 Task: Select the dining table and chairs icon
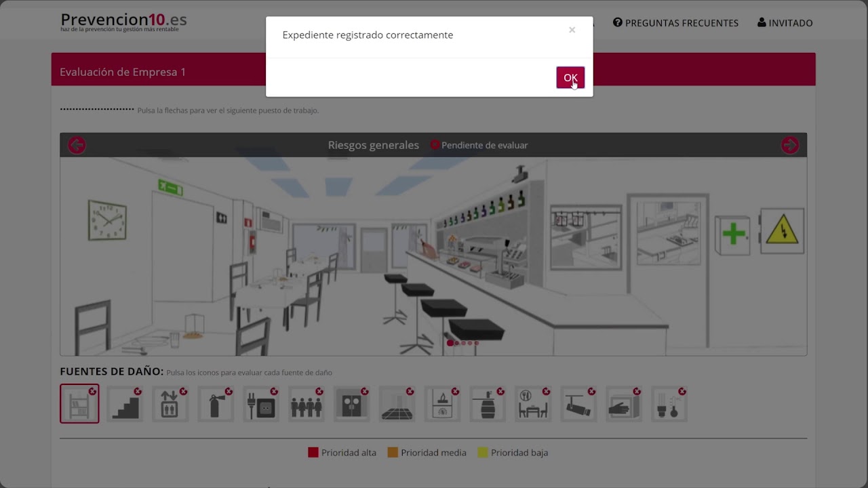point(534,404)
